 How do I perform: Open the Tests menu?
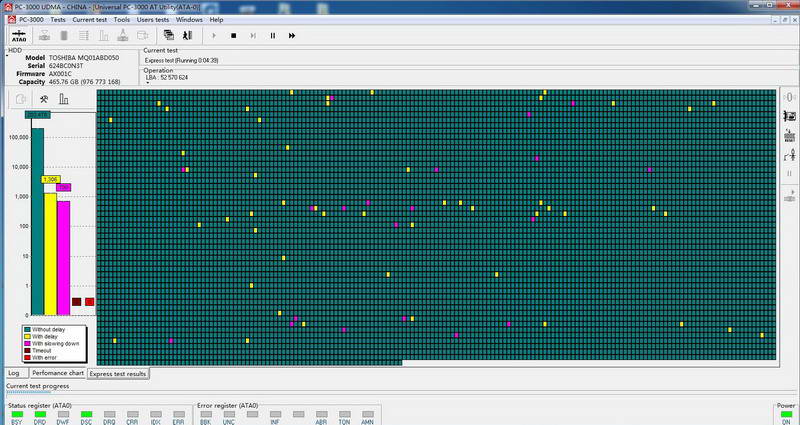[58, 19]
